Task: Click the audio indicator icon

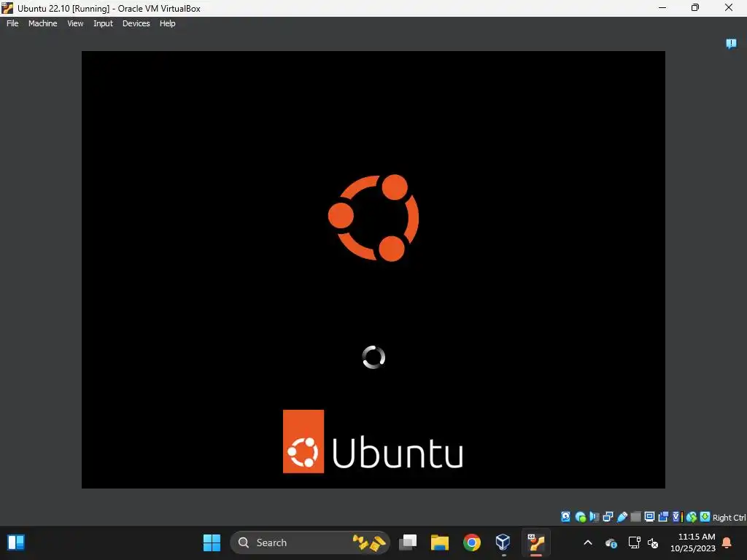Action: tap(594, 517)
